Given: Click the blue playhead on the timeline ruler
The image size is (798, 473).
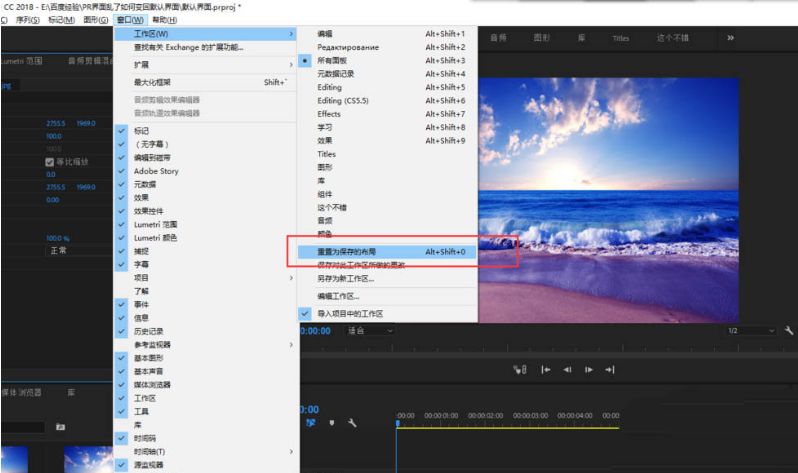Looking at the screenshot, I should click(397, 423).
